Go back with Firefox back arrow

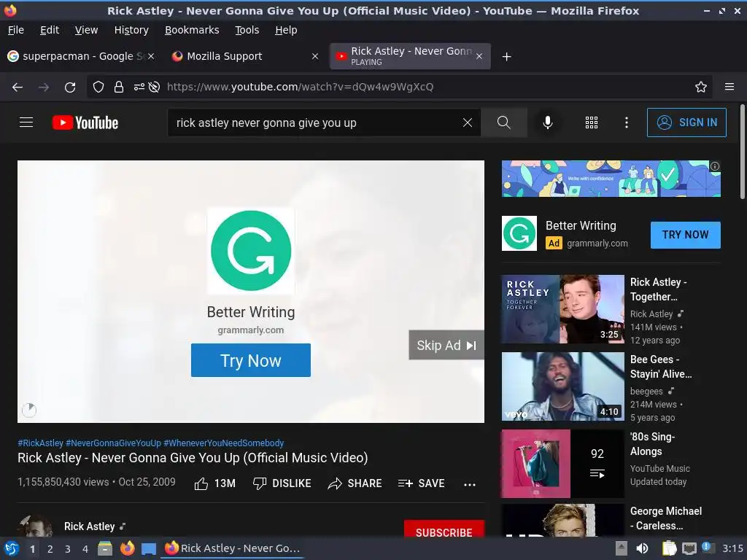click(18, 87)
